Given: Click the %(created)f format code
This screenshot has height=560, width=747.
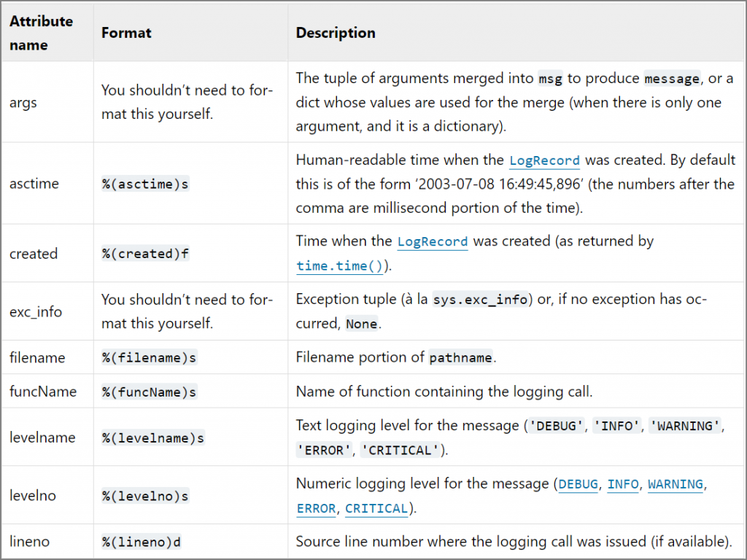Looking at the screenshot, I should [x=145, y=254].
